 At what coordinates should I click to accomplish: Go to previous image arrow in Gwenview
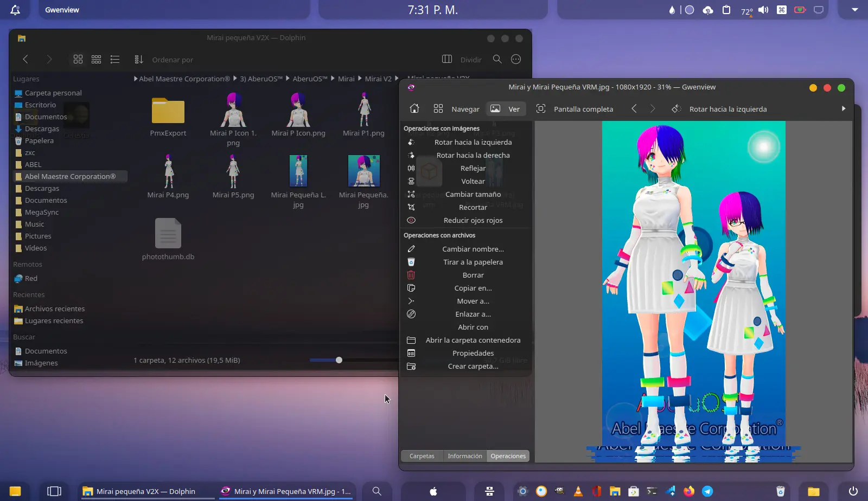point(634,109)
